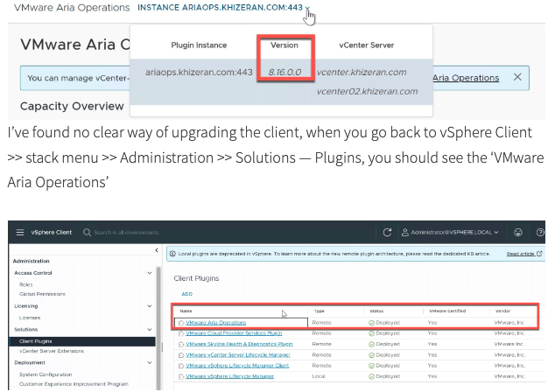548x392 pixels.
Task: Click the Name column header
Action: (x=186, y=311)
